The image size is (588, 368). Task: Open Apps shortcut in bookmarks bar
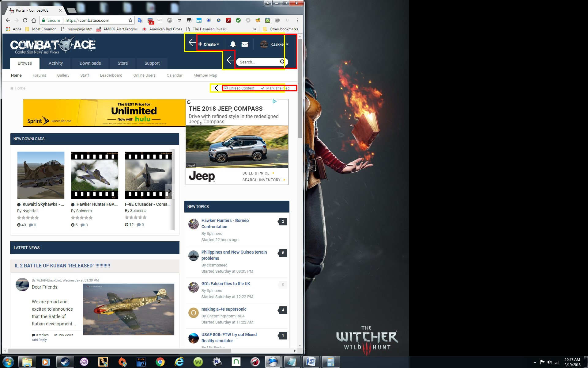click(13, 29)
